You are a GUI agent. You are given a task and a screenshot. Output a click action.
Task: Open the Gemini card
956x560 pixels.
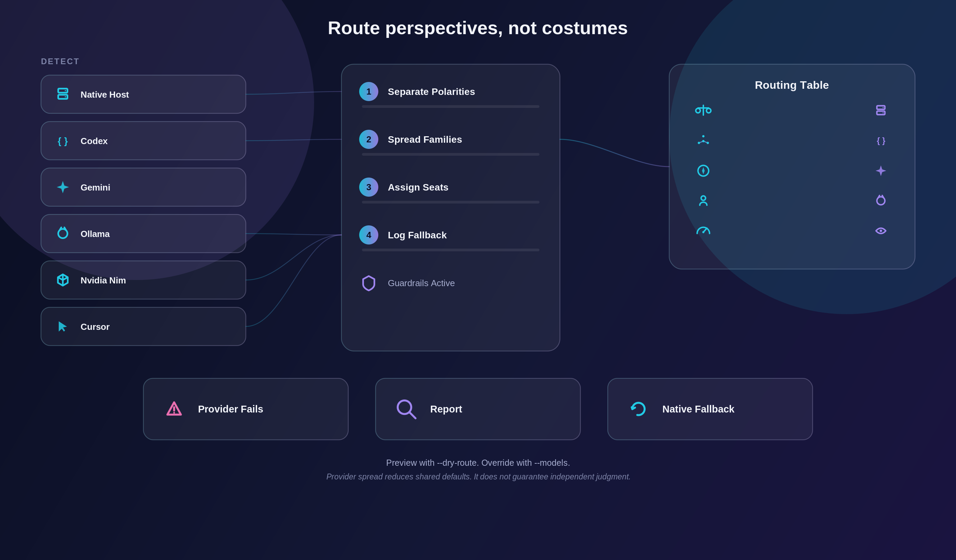[x=143, y=187]
